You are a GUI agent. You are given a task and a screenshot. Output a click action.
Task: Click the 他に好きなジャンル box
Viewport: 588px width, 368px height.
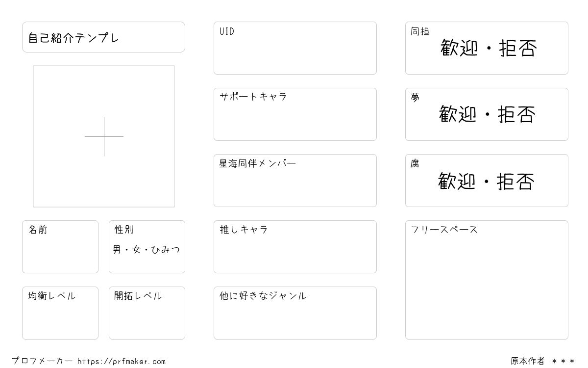pos(295,313)
